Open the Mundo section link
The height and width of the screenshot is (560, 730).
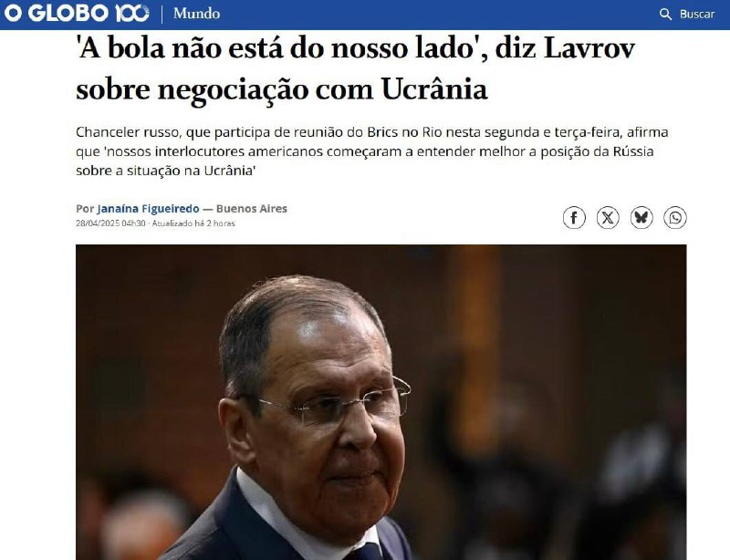[x=196, y=14]
